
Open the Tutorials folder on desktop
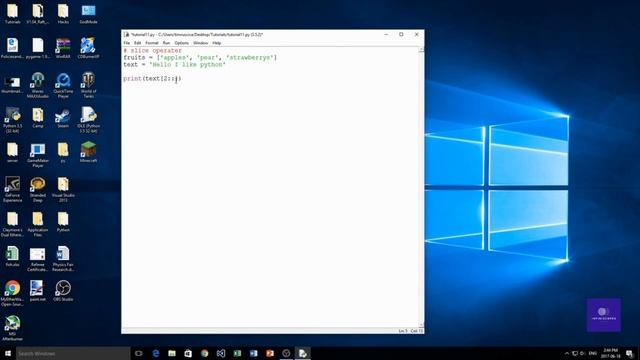click(x=12, y=14)
